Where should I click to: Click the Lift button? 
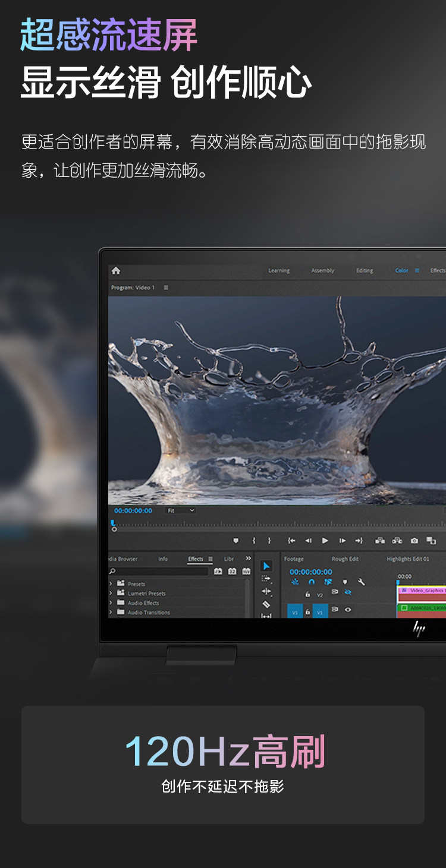pos(379,541)
